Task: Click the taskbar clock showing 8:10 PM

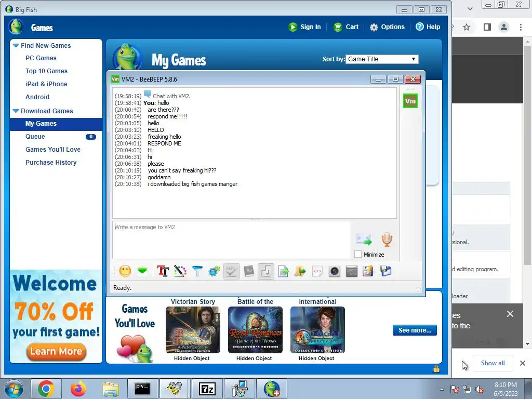Action: pos(506,389)
